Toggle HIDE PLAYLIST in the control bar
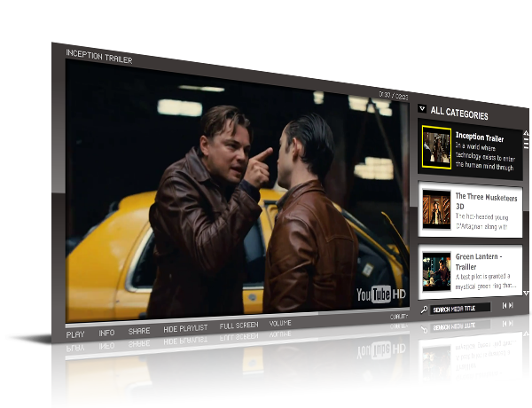 tap(187, 329)
